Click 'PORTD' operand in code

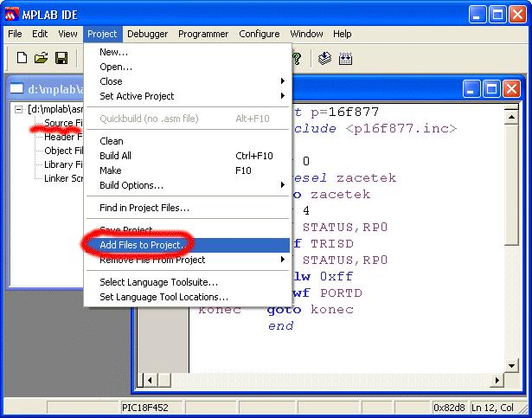341,293
